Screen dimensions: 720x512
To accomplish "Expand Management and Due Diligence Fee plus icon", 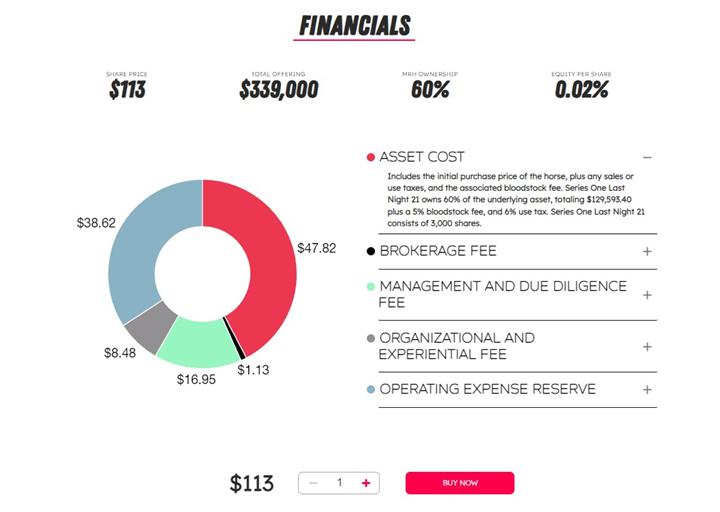I will click(x=647, y=295).
